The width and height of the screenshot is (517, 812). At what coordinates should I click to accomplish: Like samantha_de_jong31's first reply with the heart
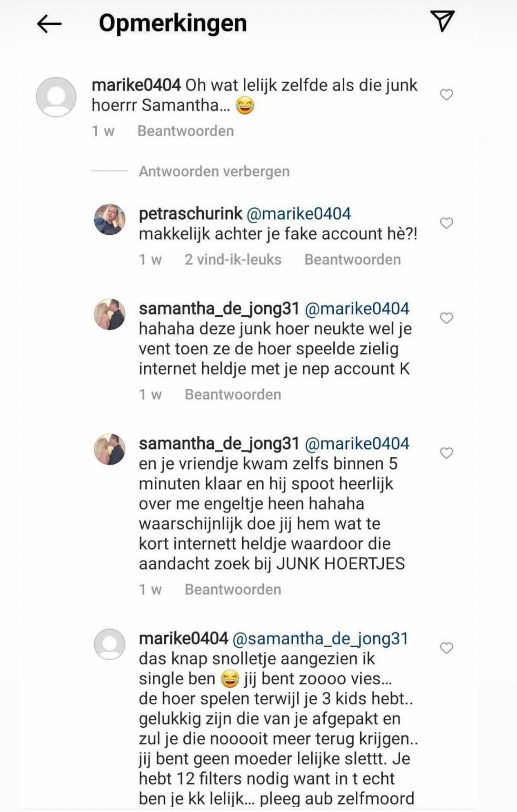pos(446,318)
